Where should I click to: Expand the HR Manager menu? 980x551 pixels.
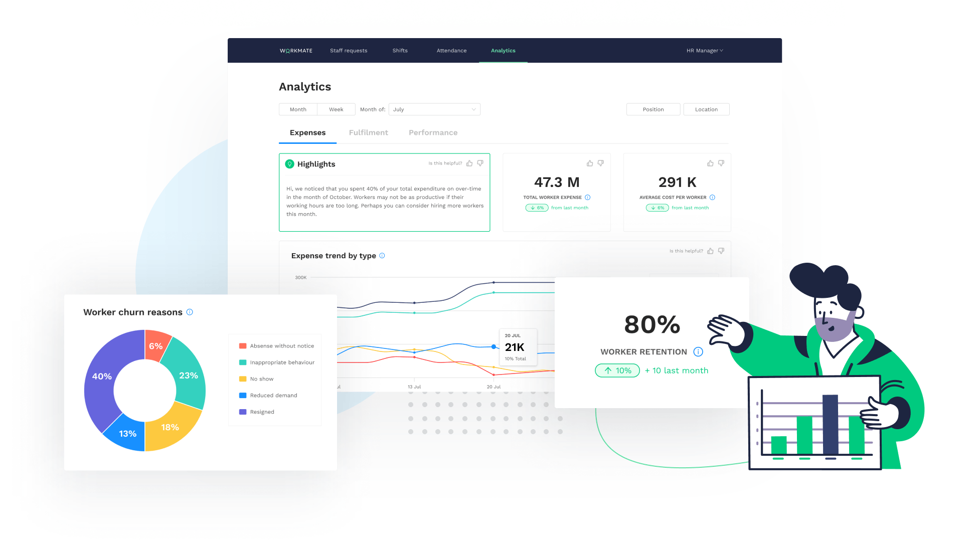coord(705,50)
